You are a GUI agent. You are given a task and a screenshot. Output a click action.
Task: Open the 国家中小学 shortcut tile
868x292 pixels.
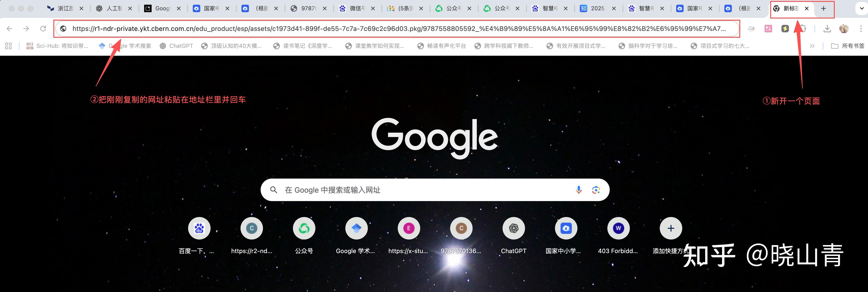coord(566,235)
